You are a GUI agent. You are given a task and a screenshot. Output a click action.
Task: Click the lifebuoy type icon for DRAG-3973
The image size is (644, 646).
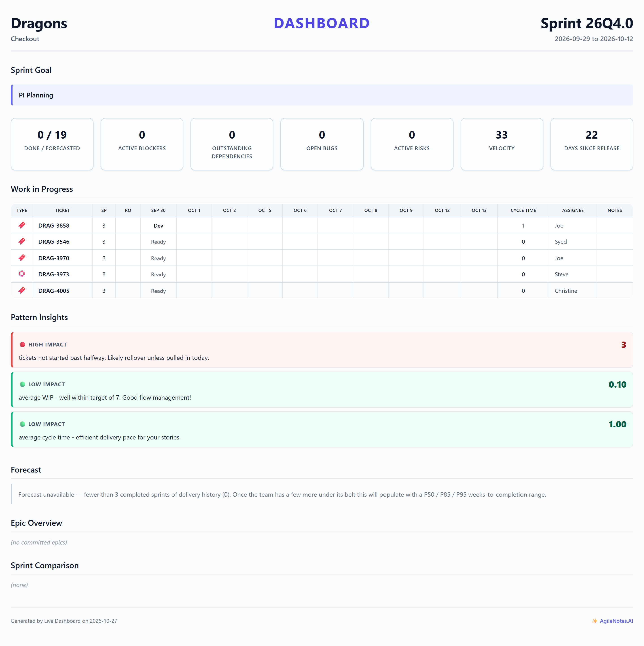22,274
